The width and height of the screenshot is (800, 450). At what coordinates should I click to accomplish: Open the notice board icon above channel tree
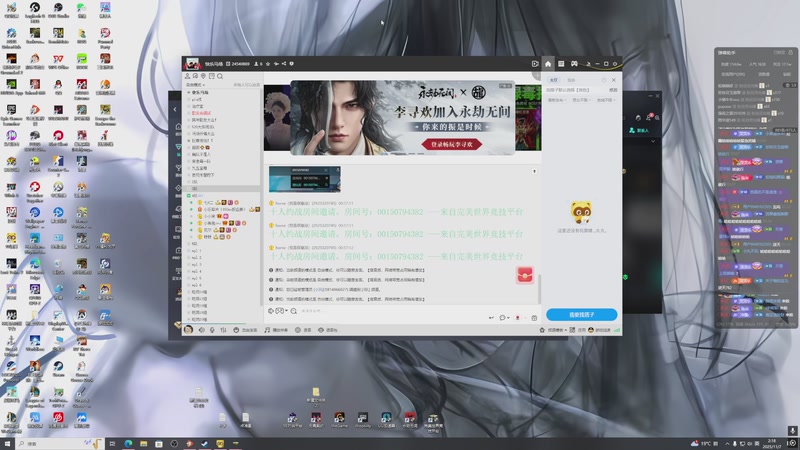coord(211,76)
